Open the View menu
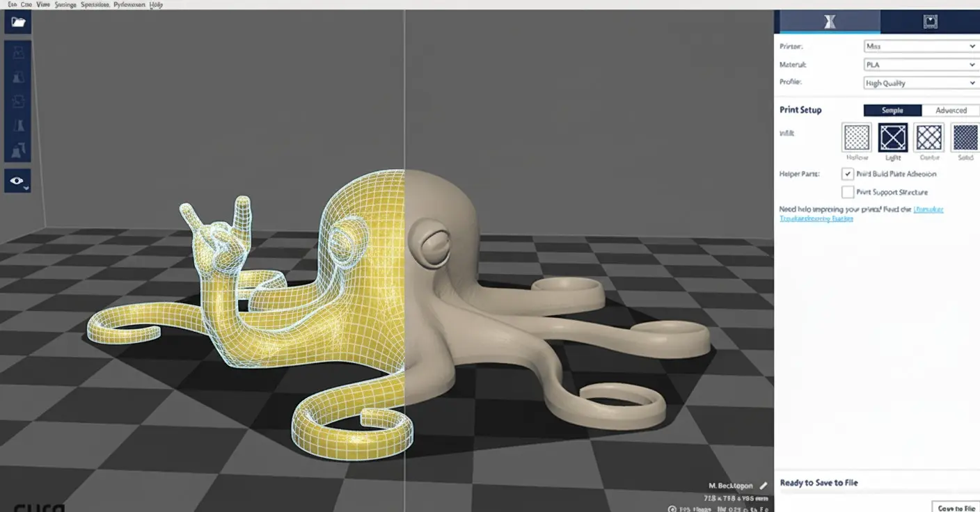The height and width of the screenshot is (512, 980). [x=42, y=4]
